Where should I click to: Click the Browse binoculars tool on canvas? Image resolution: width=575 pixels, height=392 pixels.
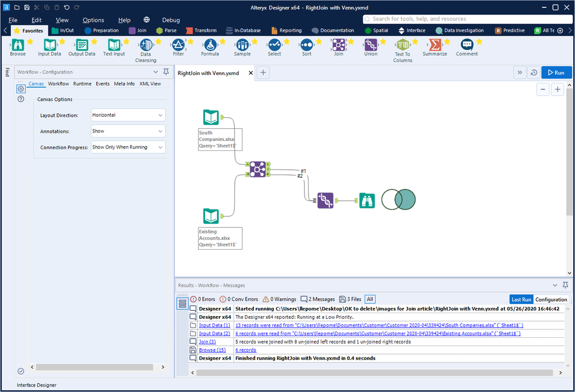(x=367, y=200)
